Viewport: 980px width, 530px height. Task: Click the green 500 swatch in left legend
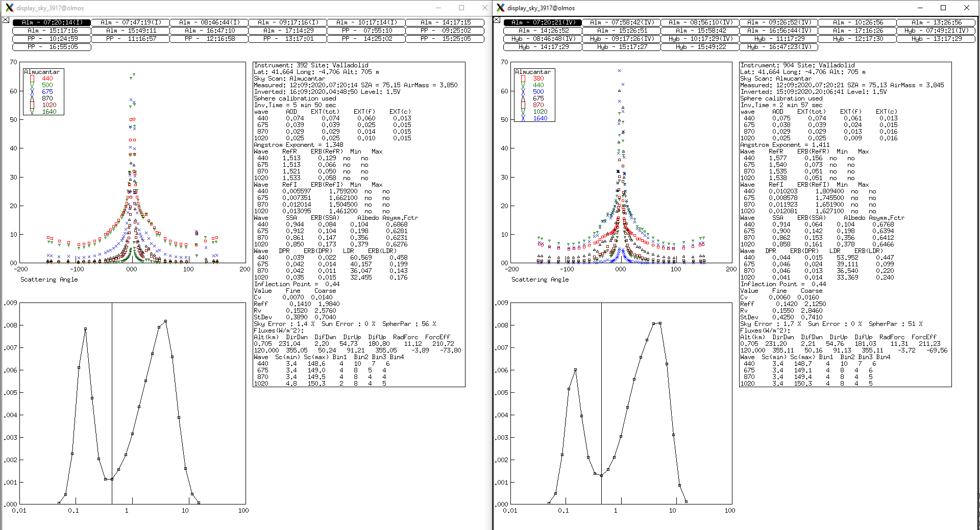point(32,85)
